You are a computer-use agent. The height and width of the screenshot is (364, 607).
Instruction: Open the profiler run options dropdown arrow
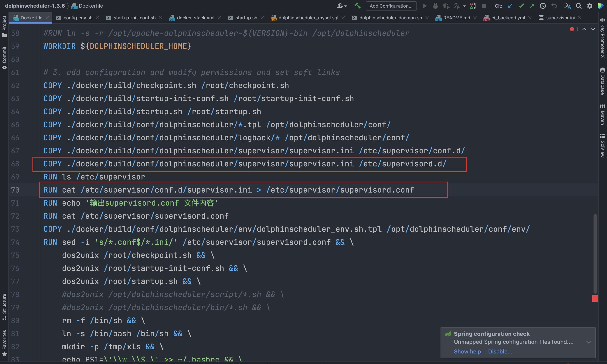pyautogui.click(x=465, y=6)
